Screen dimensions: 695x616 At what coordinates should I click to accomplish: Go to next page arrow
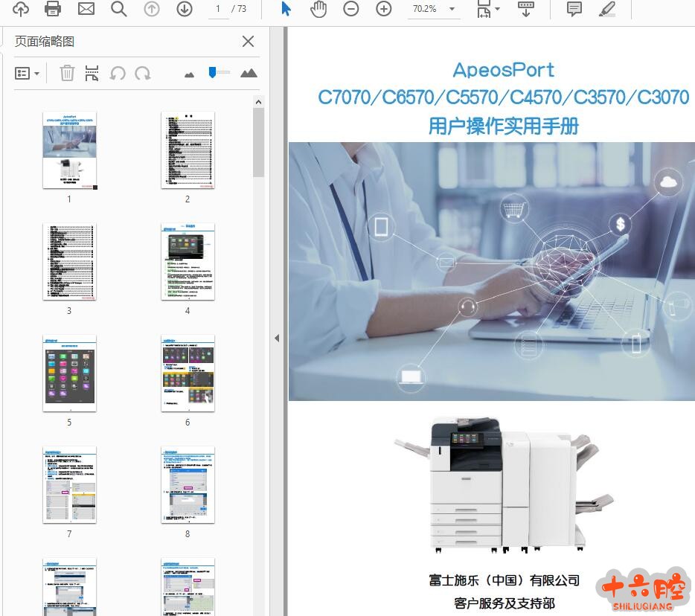(185, 9)
